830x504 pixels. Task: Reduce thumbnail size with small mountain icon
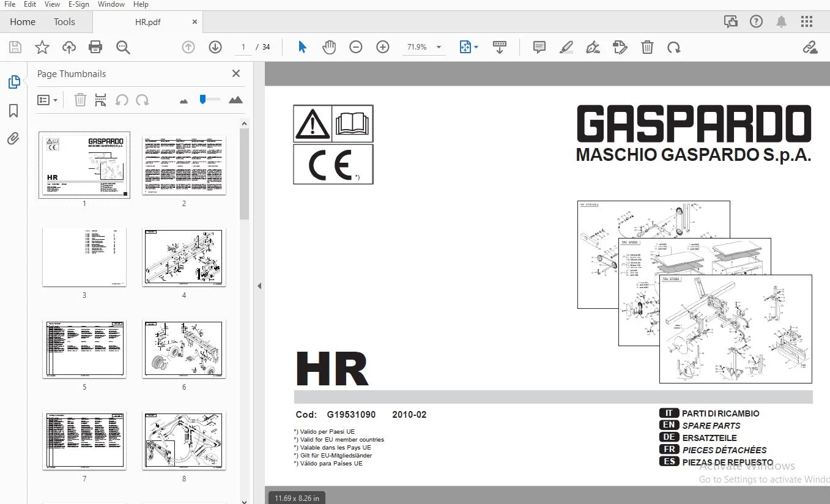(183, 101)
